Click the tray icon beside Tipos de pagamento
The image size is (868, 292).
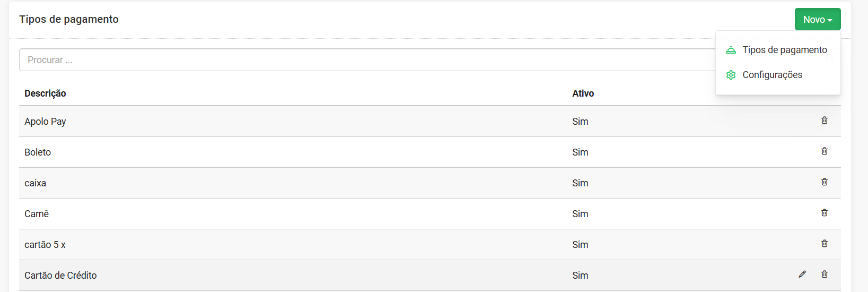point(731,50)
